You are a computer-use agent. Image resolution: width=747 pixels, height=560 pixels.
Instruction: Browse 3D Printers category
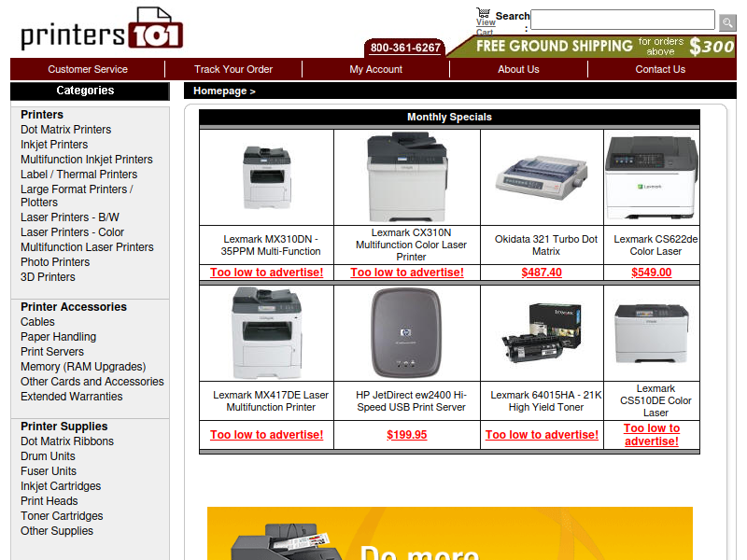[x=49, y=276]
